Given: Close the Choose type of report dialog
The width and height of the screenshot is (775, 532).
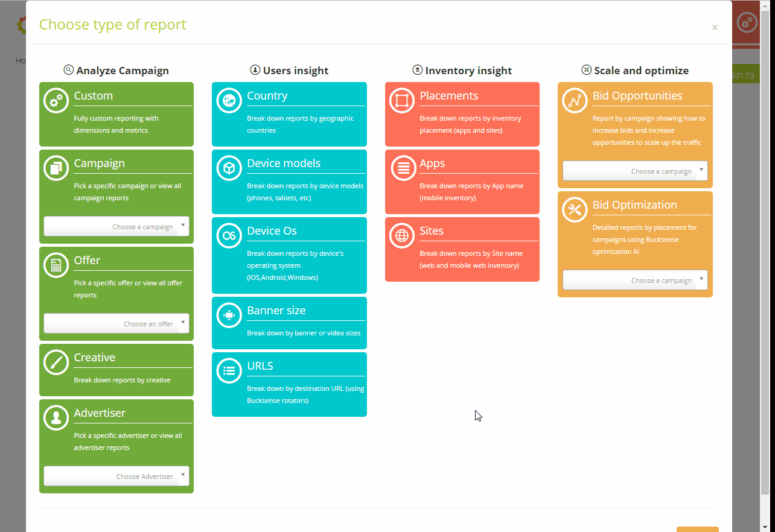Looking at the screenshot, I should coord(715,28).
